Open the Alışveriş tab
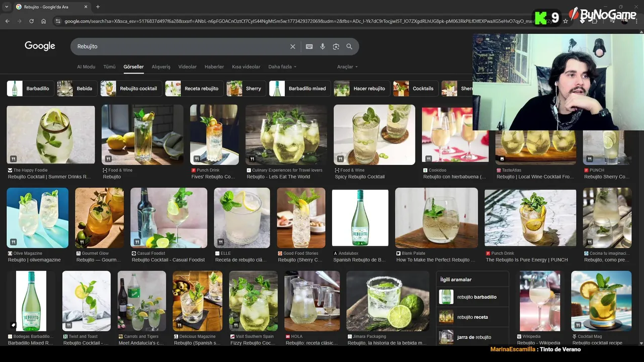The height and width of the screenshot is (362, 644). pyautogui.click(x=161, y=67)
